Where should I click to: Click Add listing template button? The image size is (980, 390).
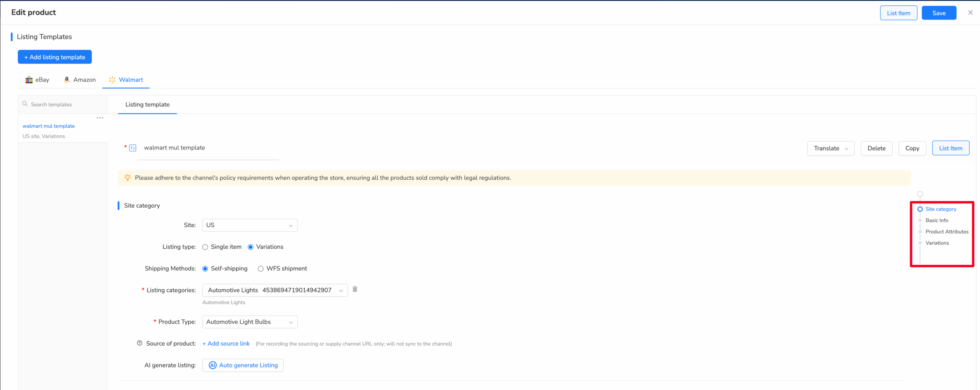pyautogui.click(x=55, y=57)
